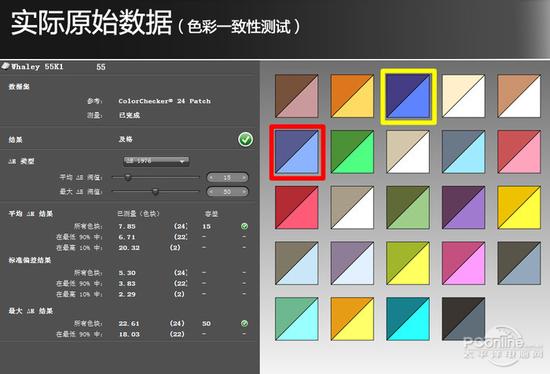Click the threshold field showing 15
Image resolution: width=550 pixels, height=374 pixels.
coord(227,178)
